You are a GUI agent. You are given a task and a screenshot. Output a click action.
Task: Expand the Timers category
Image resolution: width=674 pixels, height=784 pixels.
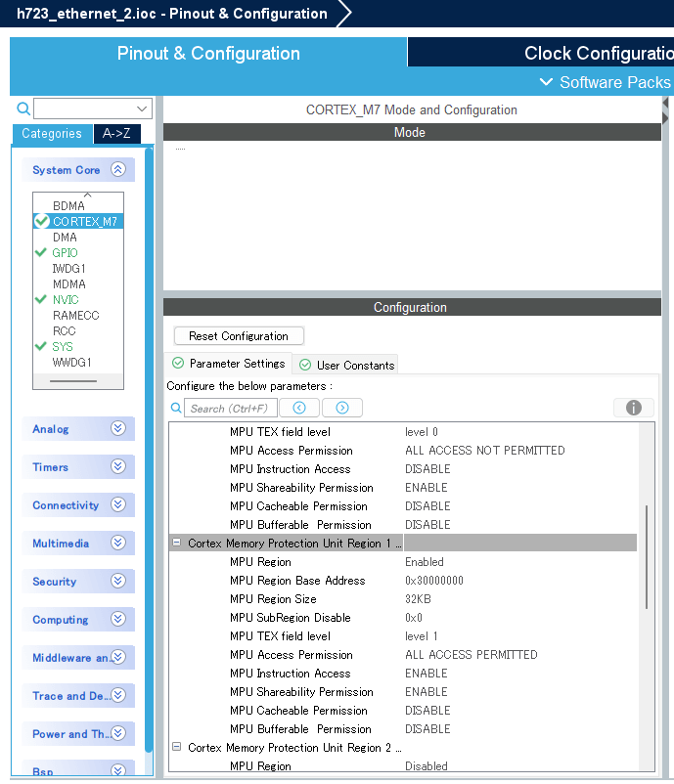(118, 466)
